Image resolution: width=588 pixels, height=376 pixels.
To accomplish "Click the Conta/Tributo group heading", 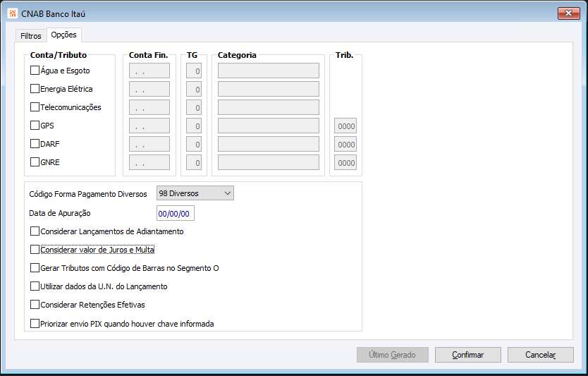I will pyautogui.click(x=59, y=55).
